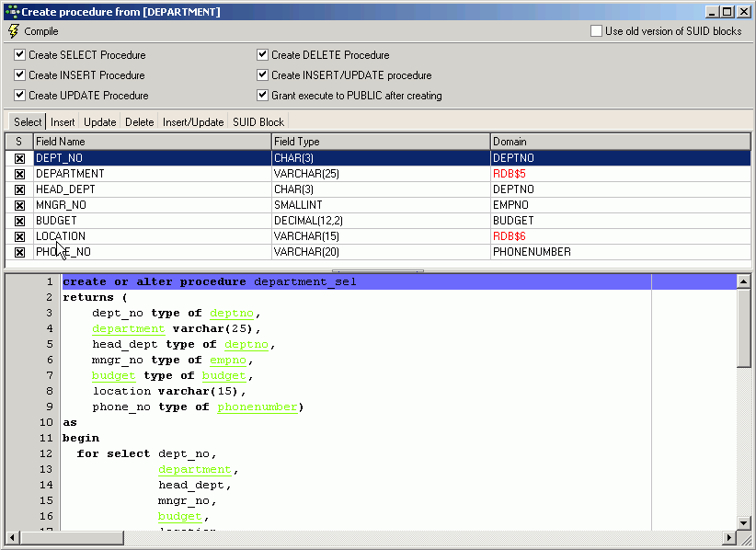Click the horizontal scrollbar thumb
The height and width of the screenshot is (550, 756).
click(x=72, y=537)
